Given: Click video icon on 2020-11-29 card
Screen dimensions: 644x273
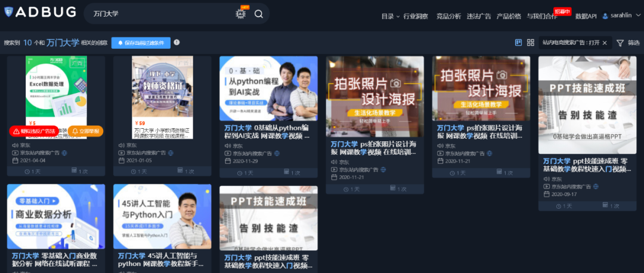Looking at the screenshot, I should coord(228,153).
